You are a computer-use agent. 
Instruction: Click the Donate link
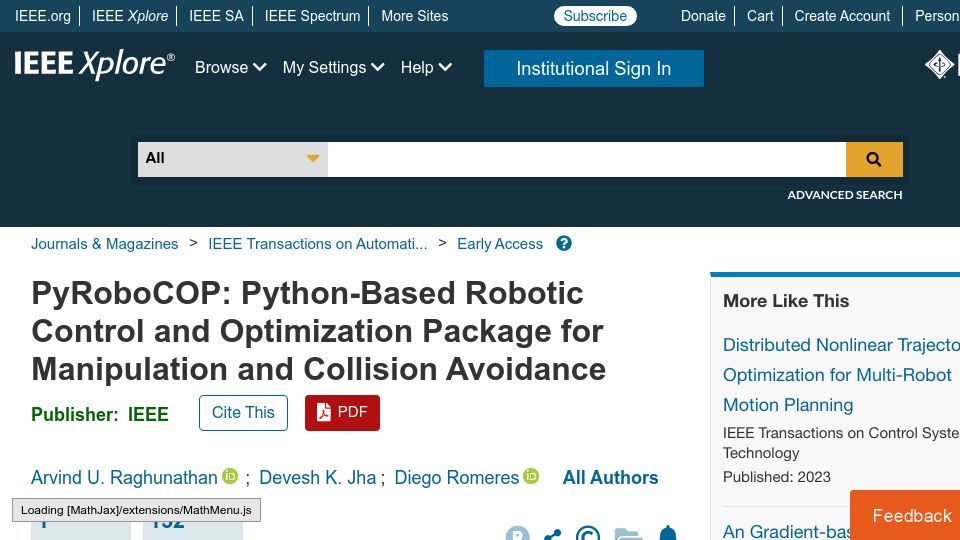703,16
